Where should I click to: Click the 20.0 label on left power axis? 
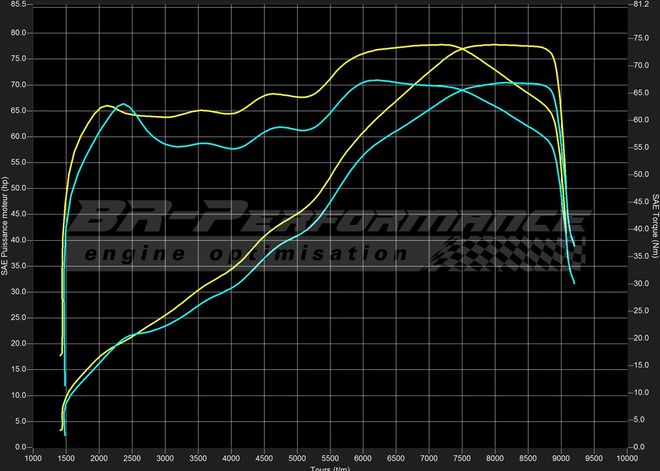point(19,343)
